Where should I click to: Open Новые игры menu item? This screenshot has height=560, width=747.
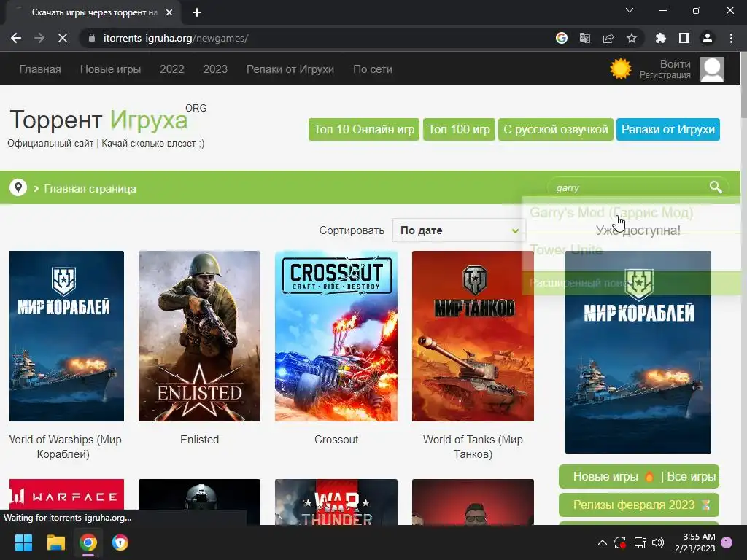coord(111,69)
